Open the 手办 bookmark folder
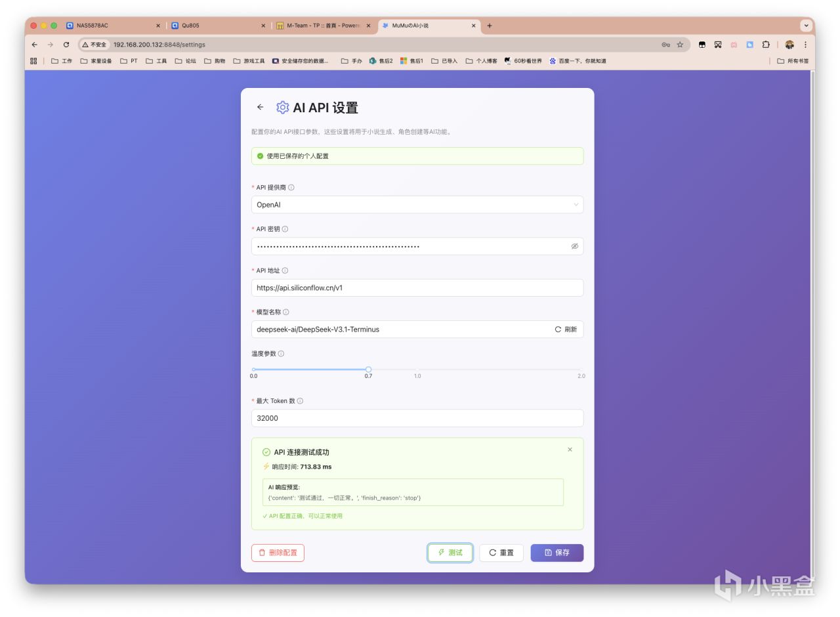The image size is (840, 617). click(x=352, y=61)
